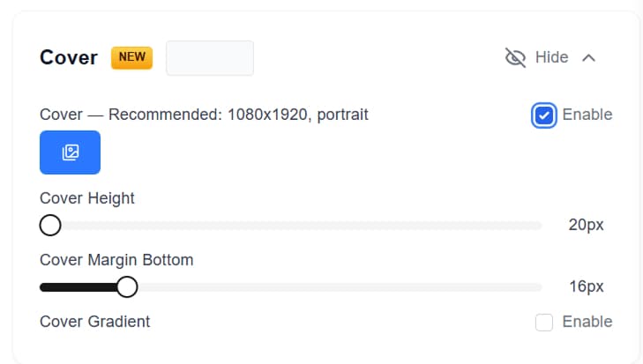
Task: Click the yellow NEW badge
Action: tap(131, 57)
